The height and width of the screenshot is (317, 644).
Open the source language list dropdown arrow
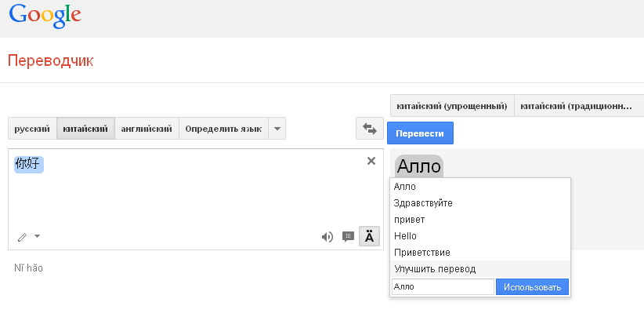click(277, 129)
